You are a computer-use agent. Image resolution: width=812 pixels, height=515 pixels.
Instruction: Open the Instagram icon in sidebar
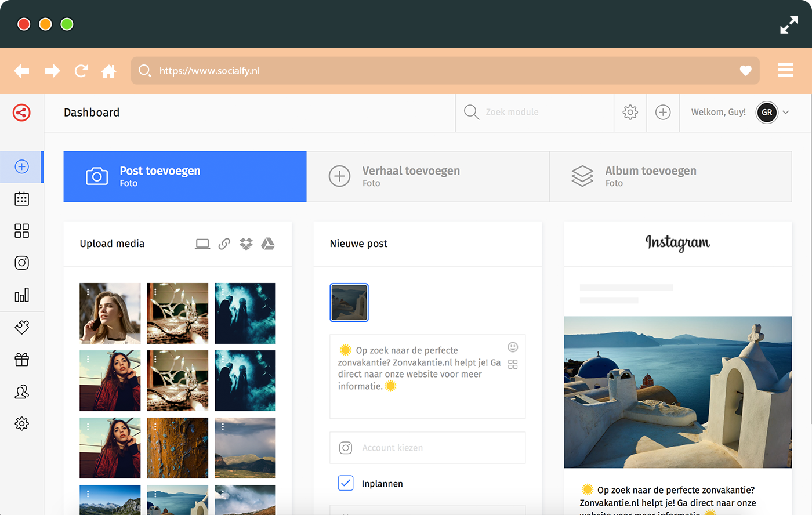click(21, 263)
